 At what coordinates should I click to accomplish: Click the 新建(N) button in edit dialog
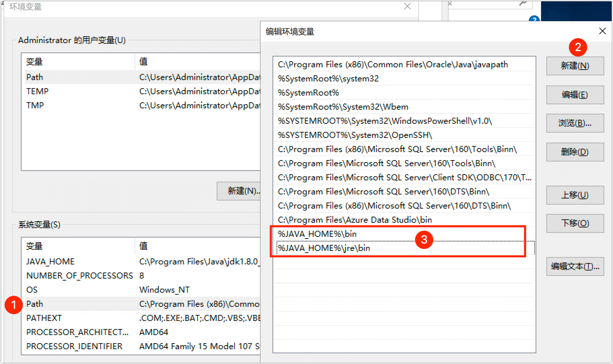[575, 66]
